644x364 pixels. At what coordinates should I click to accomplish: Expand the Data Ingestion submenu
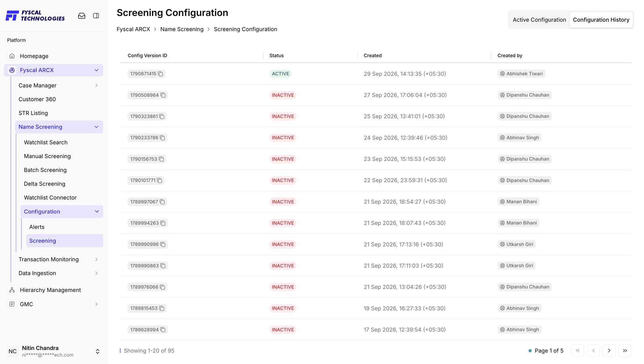[x=97, y=273]
